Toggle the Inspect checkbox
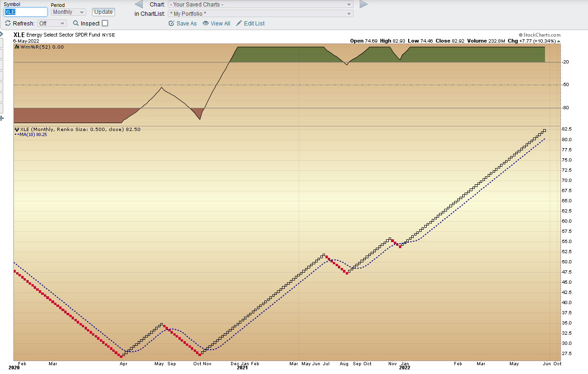This screenshot has width=588, height=374. pyautogui.click(x=105, y=23)
